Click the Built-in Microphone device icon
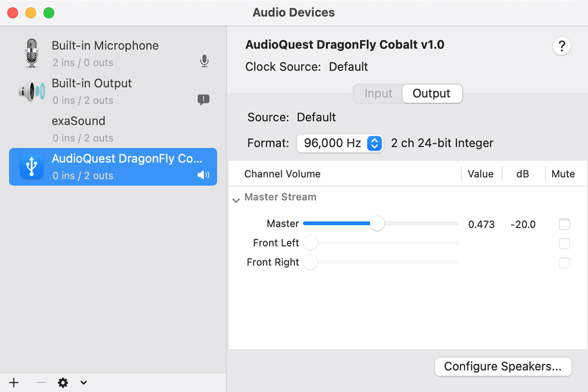The image size is (588, 392). (x=32, y=52)
